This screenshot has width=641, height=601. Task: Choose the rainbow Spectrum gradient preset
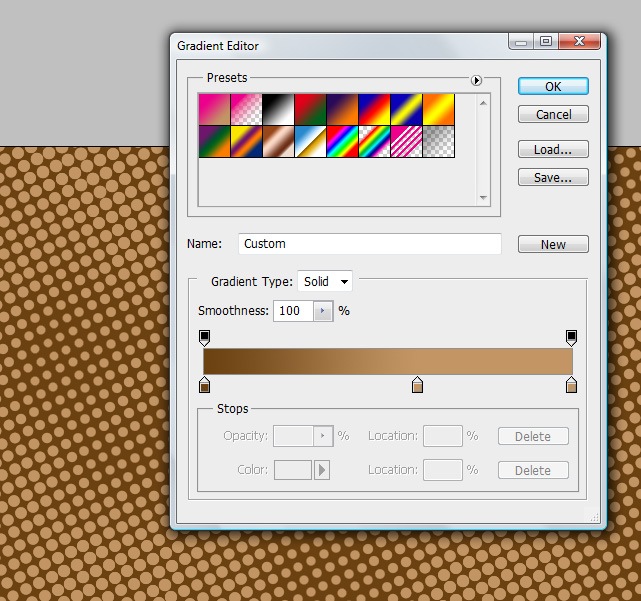point(343,140)
